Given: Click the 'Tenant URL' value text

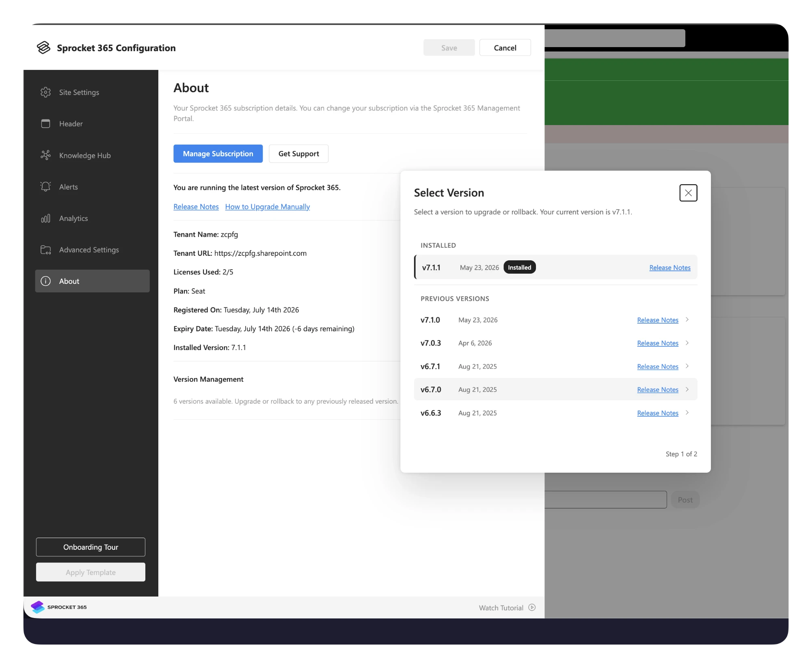Looking at the screenshot, I should [260, 253].
